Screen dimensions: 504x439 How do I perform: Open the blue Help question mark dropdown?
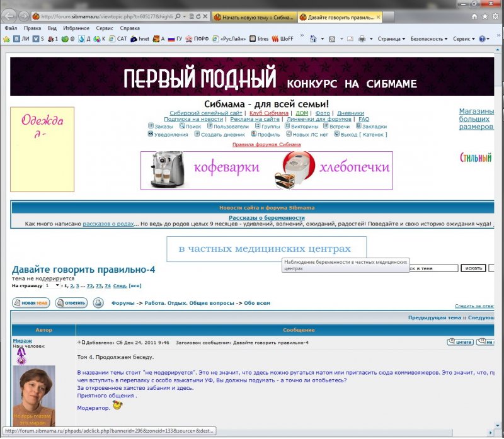[484, 39]
